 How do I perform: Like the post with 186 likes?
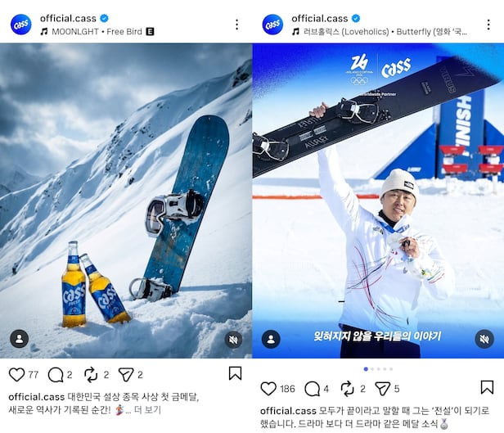pyautogui.click(x=268, y=389)
